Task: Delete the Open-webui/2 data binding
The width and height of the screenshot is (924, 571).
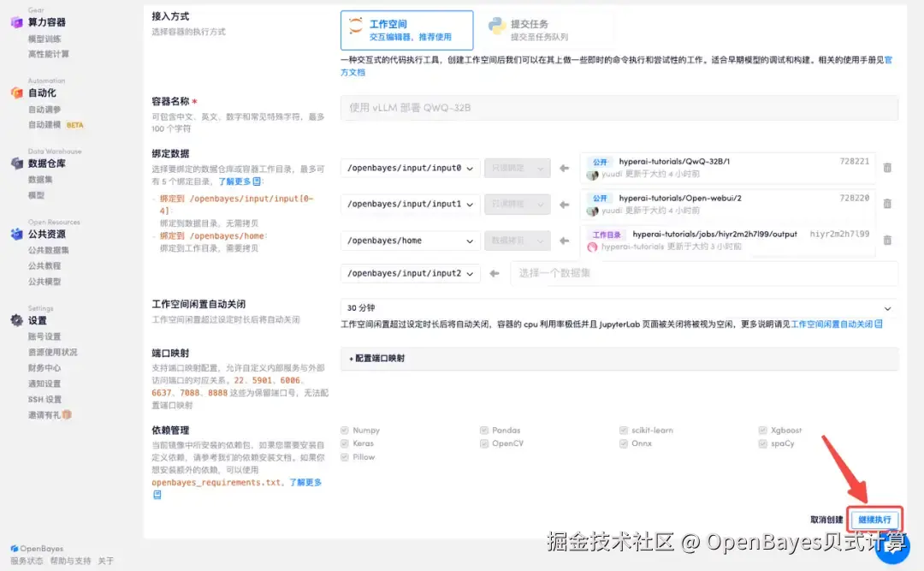Action: [887, 204]
